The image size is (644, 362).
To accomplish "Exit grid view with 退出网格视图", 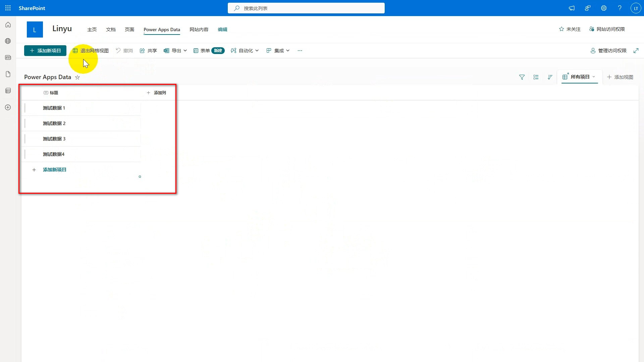I will 91,51.
